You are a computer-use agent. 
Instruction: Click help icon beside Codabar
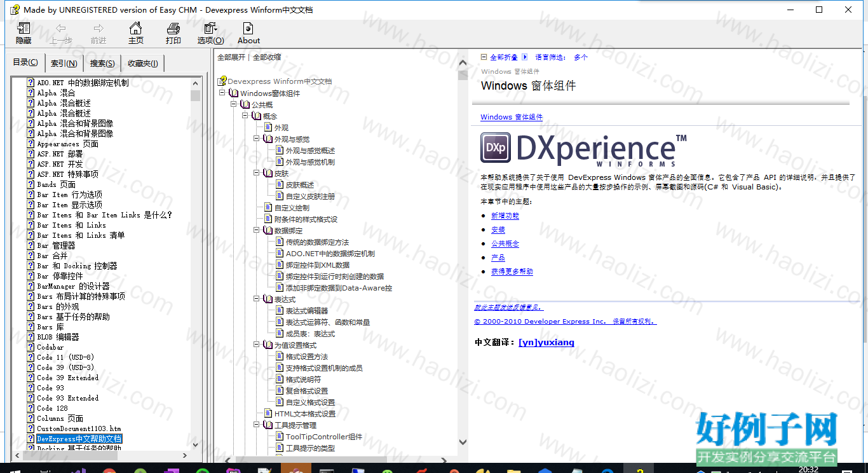pos(31,347)
